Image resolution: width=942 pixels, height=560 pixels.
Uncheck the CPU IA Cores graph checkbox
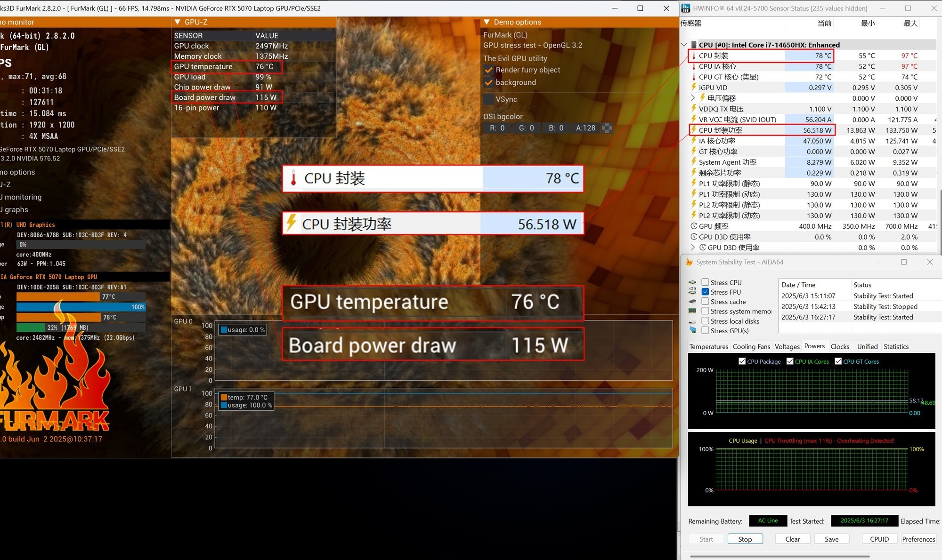[790, 361]
